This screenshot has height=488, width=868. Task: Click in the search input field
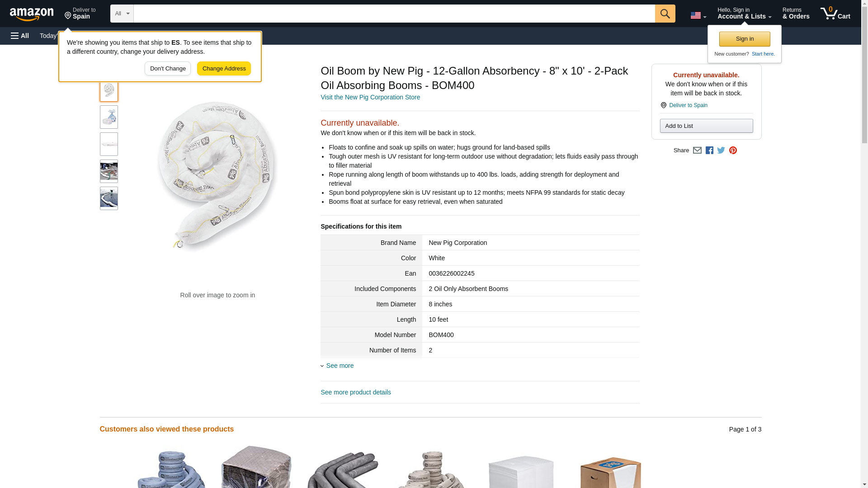(394, 14)
